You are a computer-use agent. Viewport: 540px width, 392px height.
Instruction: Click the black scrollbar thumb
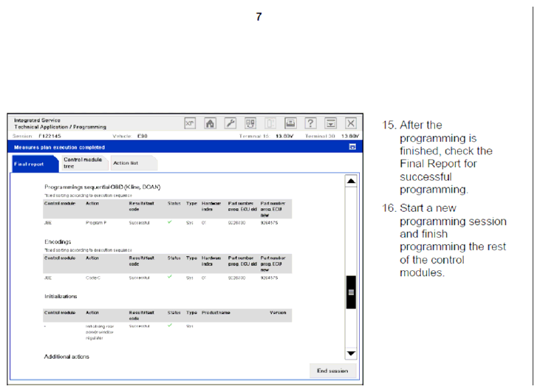coord(351,292)
